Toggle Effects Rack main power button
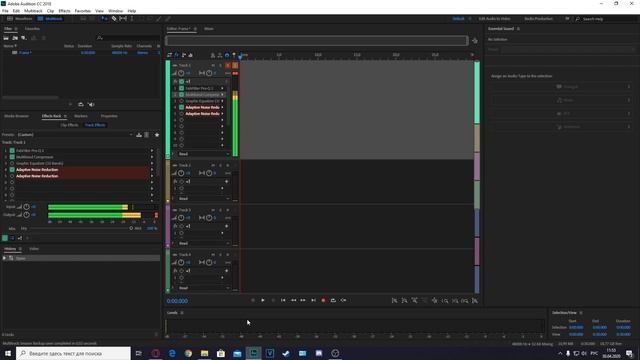 pos(5,238)
